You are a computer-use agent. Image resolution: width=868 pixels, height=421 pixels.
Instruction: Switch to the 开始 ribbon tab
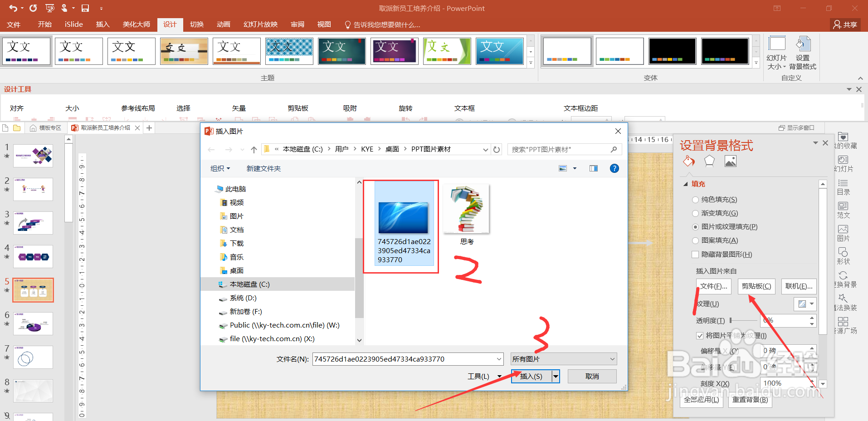[x=44, y=24]
